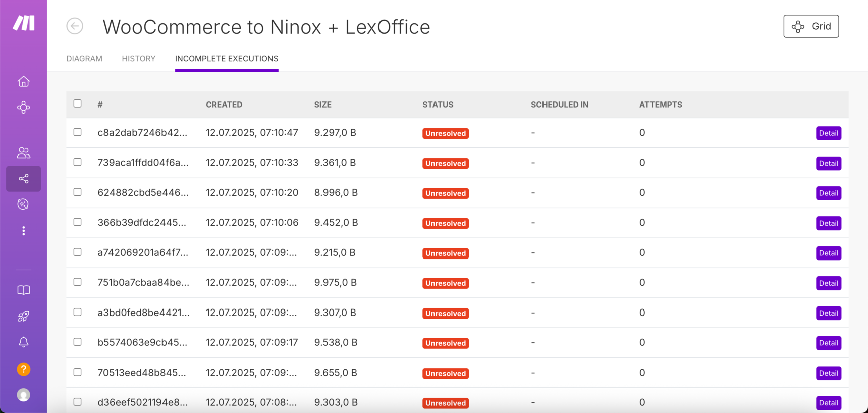Open Detail for 70513eed48b845...
This screenshot has width=868, height=413.
[828, 373]
